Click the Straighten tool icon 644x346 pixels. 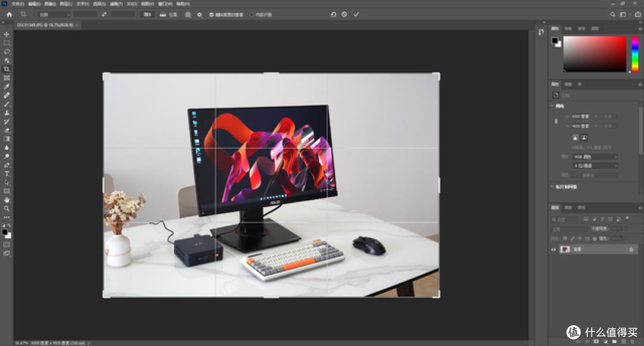[x=163, y=14]
